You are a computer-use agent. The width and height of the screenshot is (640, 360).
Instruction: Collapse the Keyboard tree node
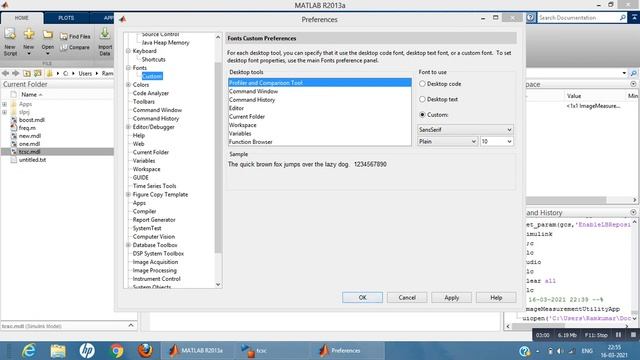(128, 51)
